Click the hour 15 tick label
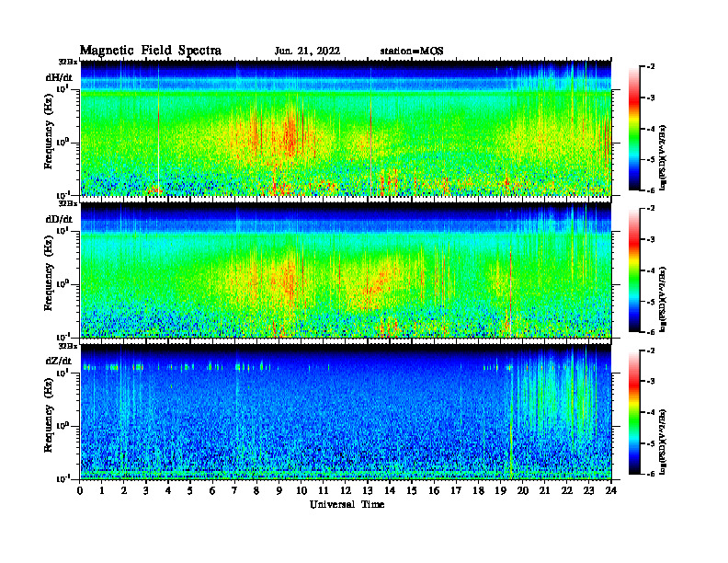Viewport: 728px width, 563px height. [x=412, y=490]
